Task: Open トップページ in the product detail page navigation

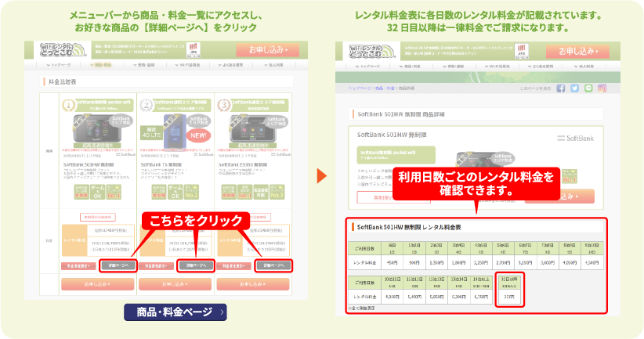Action: [x=368, y=66]
